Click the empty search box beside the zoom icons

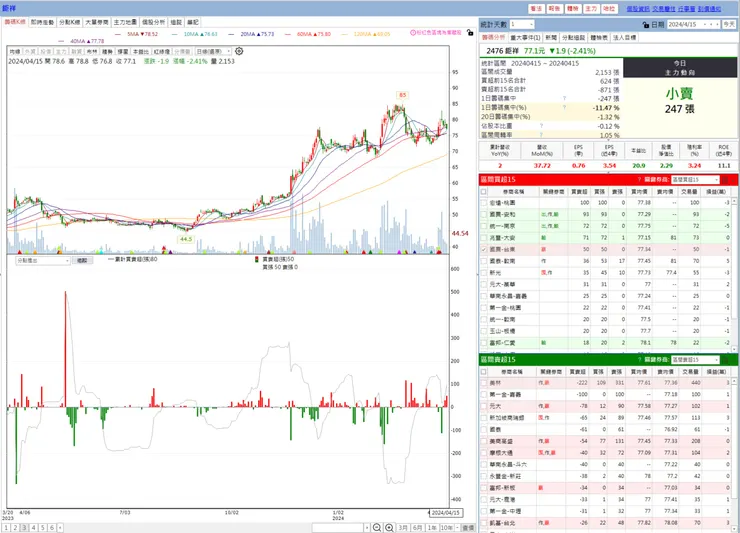tap(337, 528)
